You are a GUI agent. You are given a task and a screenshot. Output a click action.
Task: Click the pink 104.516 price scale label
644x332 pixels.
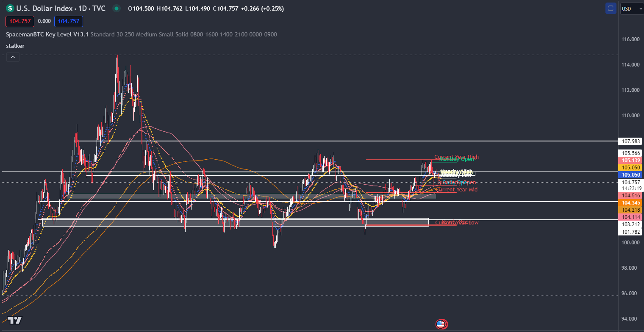630,196
